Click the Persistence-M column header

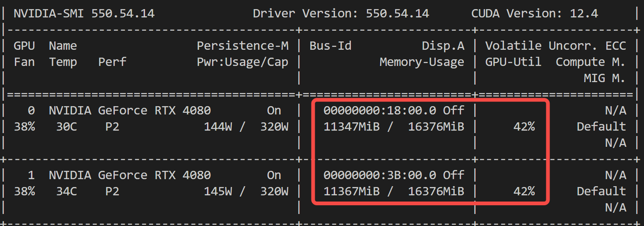(x=243, y=46)
